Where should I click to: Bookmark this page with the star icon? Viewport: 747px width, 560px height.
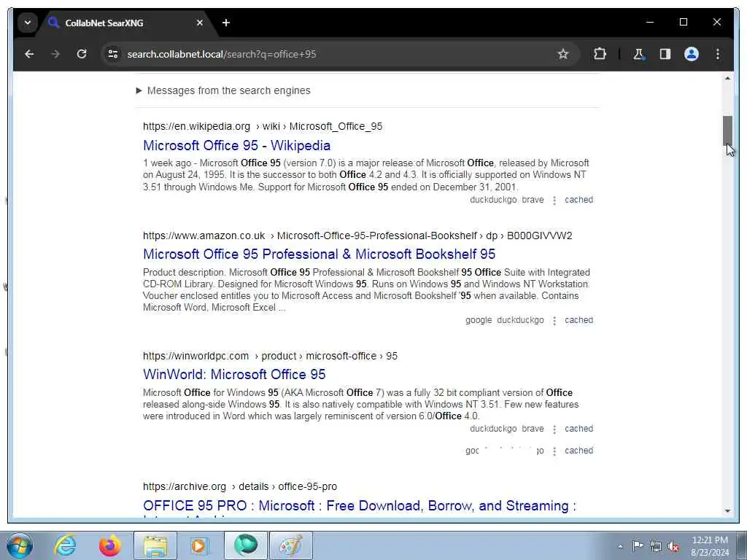563,54
